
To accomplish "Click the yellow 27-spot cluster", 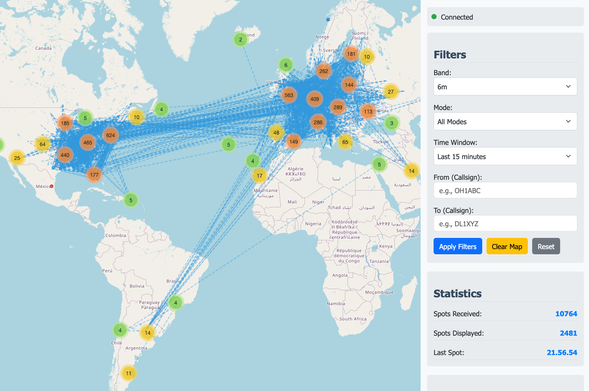I will pos(391,91).
